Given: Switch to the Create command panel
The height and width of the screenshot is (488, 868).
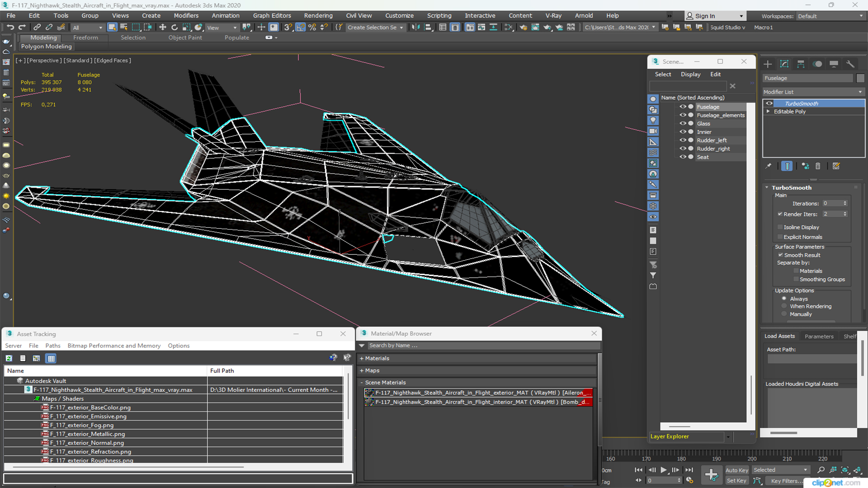Looking at the screenshot, I should (x=768, y=64).
